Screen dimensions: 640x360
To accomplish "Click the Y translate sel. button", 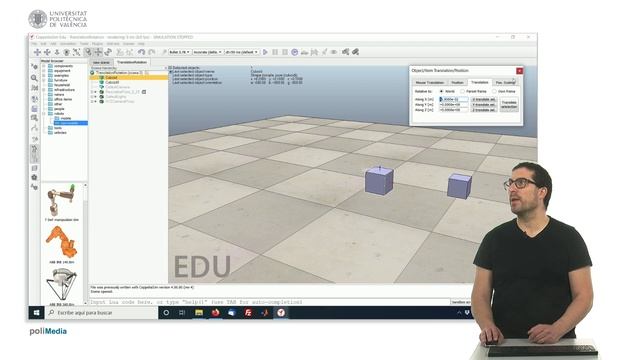I will 484,104.
